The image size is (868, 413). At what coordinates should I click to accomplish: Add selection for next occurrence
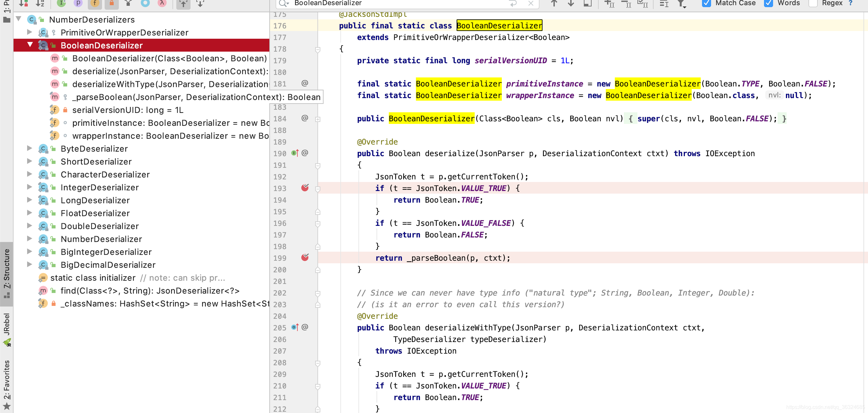609,3
